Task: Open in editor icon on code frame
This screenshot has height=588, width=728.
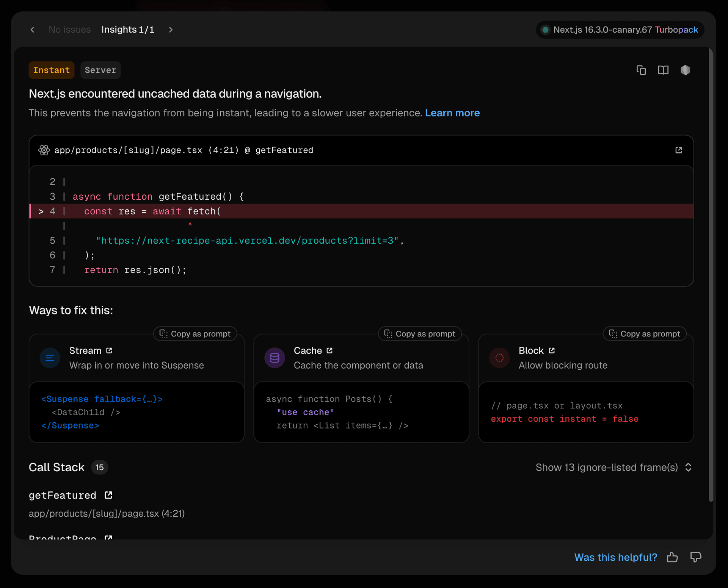Action: tap(679, 150)
